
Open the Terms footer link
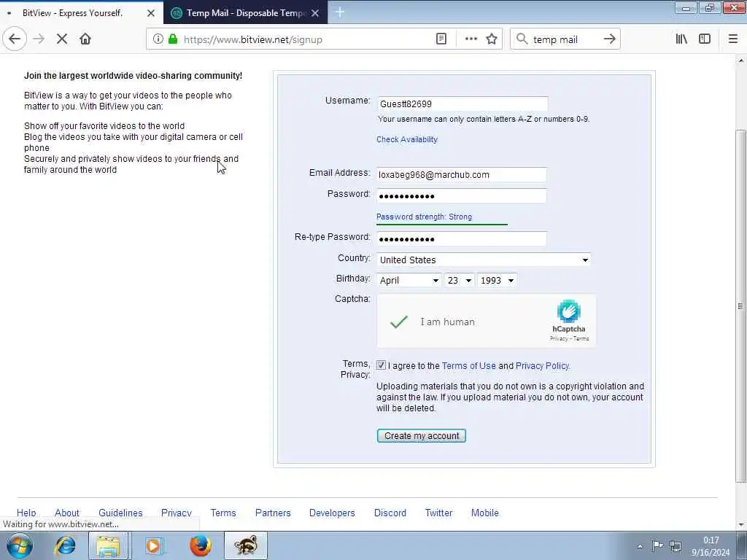tap(223, 513)
